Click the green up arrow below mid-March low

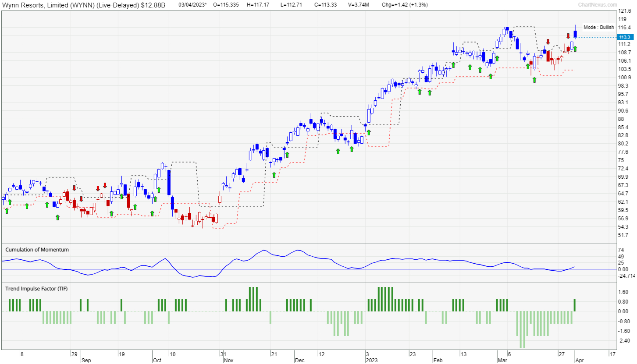[x=535, y=80]
